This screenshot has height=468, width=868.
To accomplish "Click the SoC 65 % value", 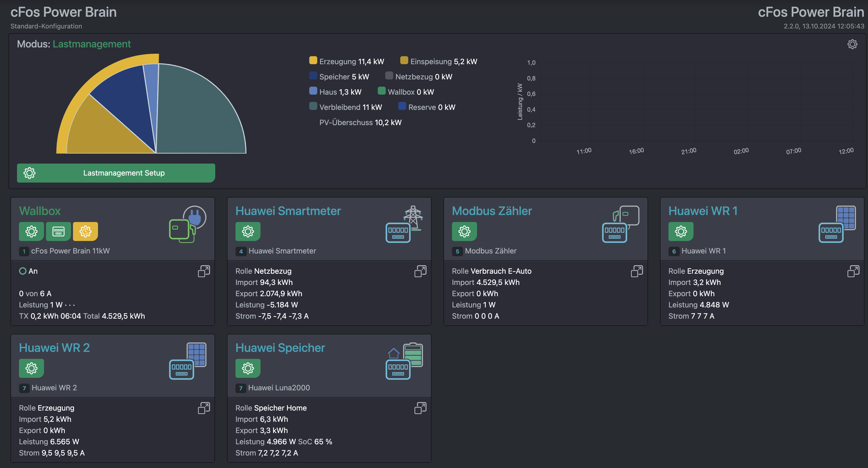I will (x=315, y=442).
